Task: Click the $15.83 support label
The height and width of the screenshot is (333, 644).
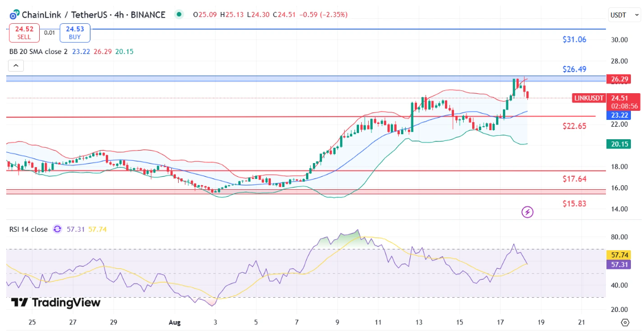Action: coord(574,204)
